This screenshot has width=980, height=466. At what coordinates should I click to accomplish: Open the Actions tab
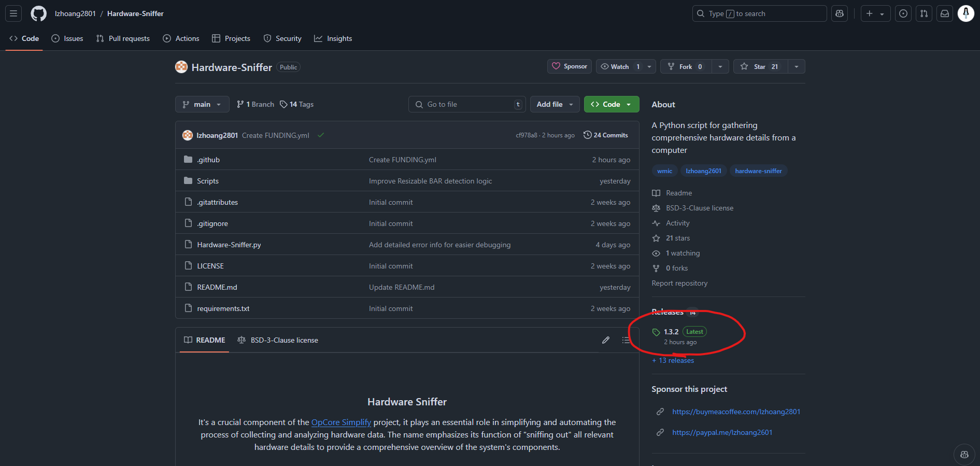[x=181, y=38]
